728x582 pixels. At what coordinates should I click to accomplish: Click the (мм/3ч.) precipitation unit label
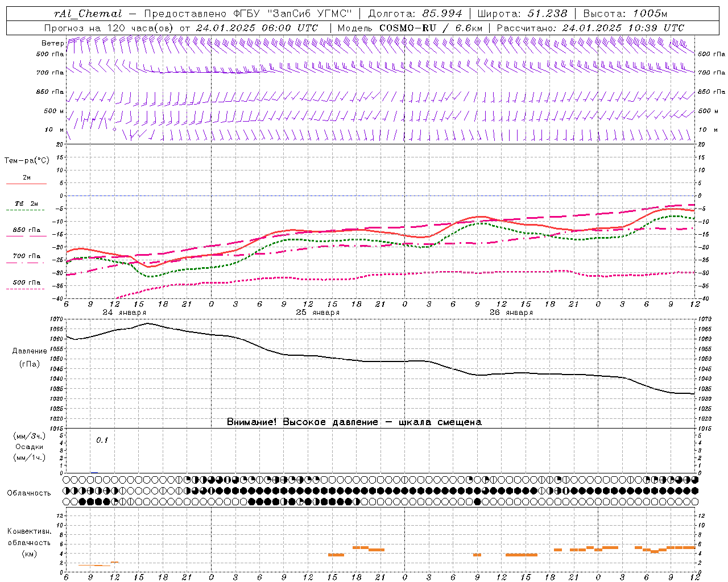point(30,436)
